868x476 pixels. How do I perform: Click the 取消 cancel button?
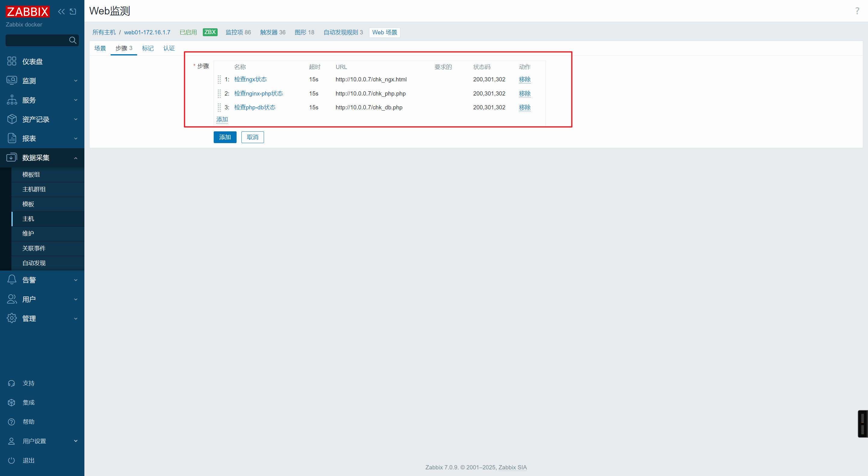(252, 137)
